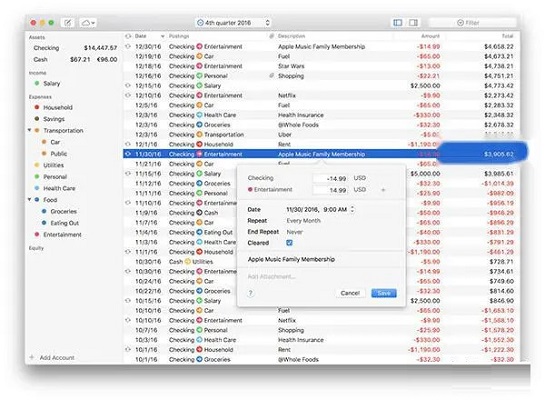545x400 pixels.
Task: Select the Salary income category
Action: pyautogui.click(x=51, y=83)
